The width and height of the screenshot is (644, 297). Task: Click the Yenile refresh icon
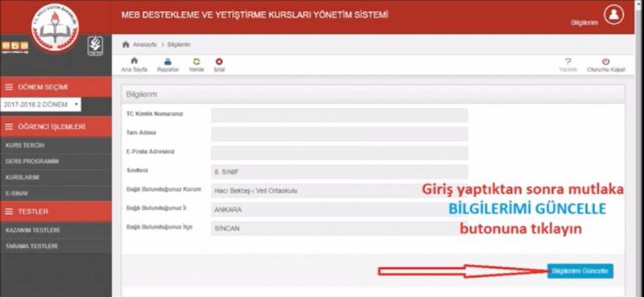click(196, 62)
